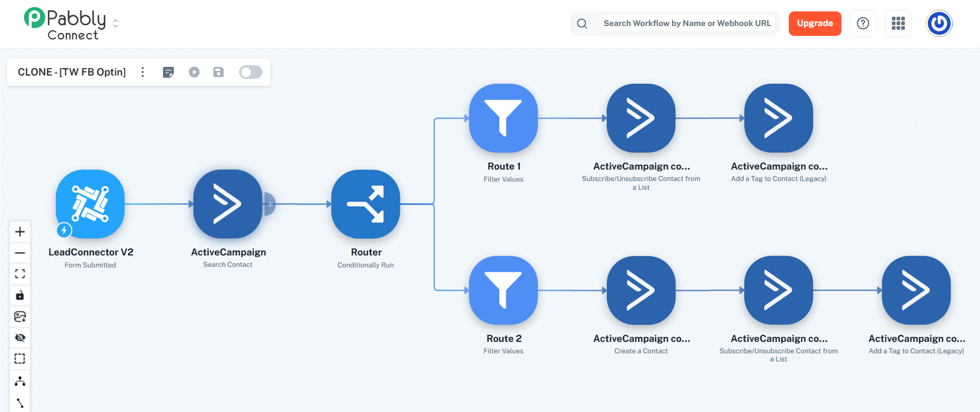Open Route 2 Subscribe/Unsubscribe Contact node
The image size is (980, 412).
(x=778, y=290)
